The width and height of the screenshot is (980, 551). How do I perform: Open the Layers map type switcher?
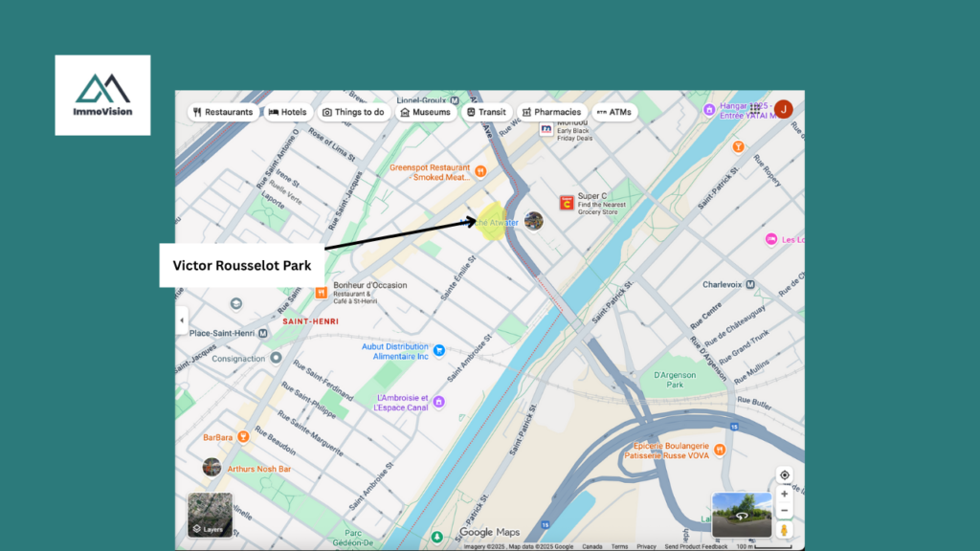click(210, 515)
